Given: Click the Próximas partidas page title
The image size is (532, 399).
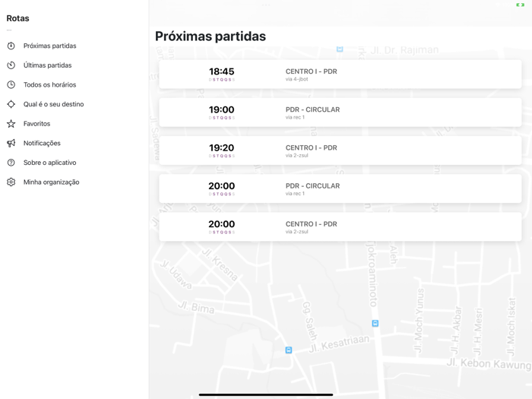Looking at the screenshot, I should [x=211, y=36].
